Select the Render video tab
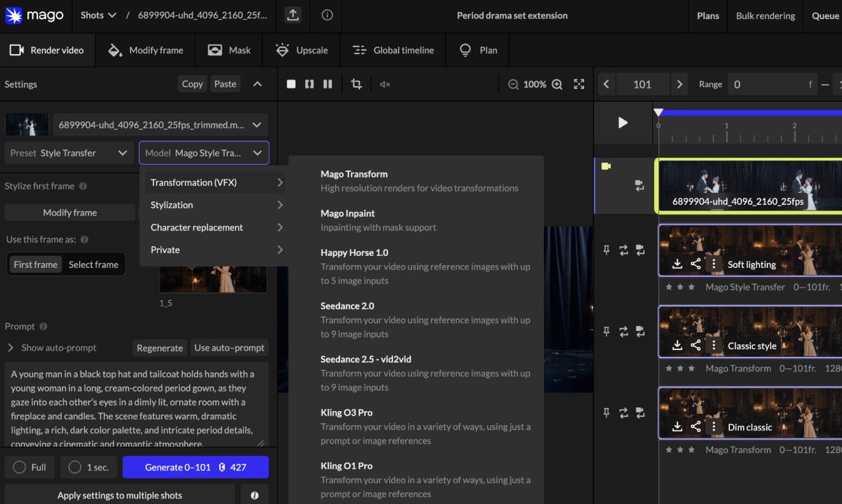The height and width of the screenshot is (504, 842). click(47, 50)
